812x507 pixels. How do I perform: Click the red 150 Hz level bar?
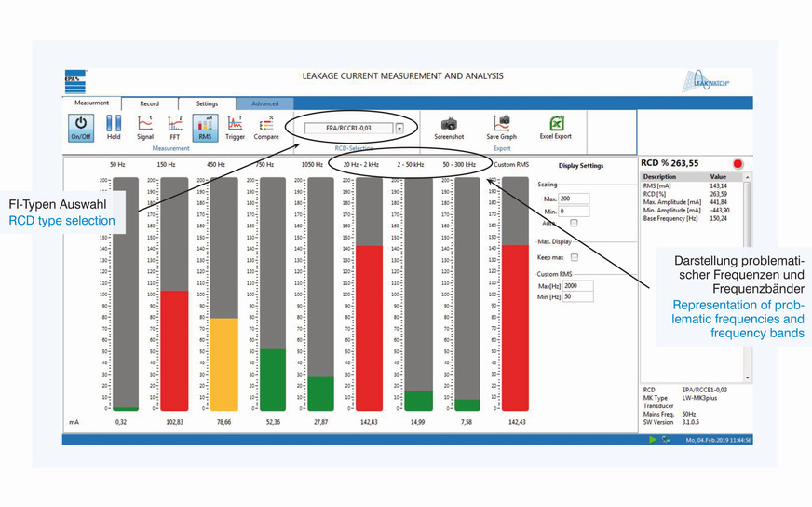pos(173,349)
